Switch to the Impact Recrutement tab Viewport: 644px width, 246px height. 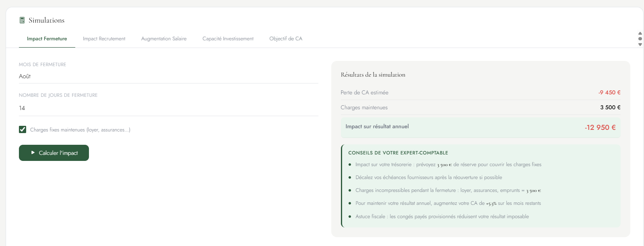click(x=104, y=39)
